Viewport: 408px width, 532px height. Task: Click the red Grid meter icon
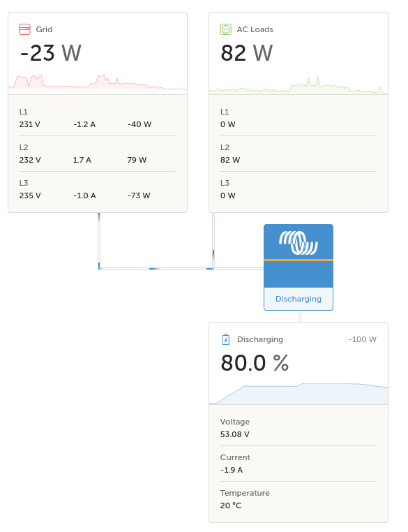pos(24,29)
